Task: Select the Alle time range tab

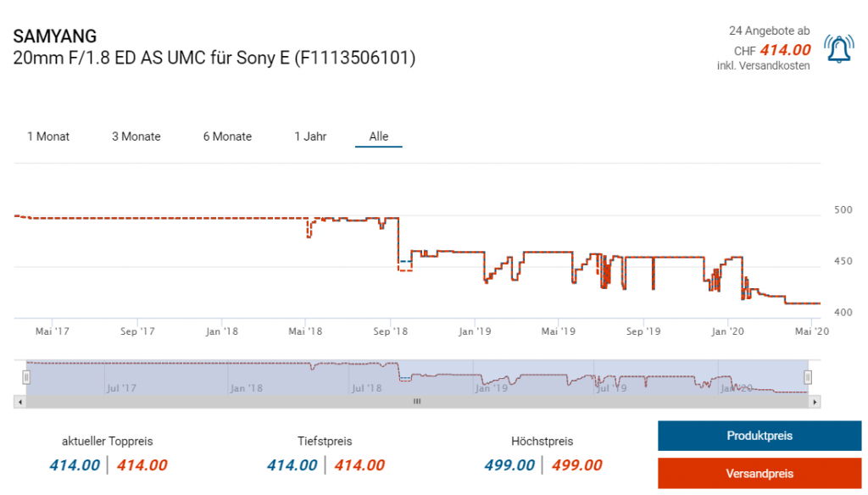Action: (378, 136)
